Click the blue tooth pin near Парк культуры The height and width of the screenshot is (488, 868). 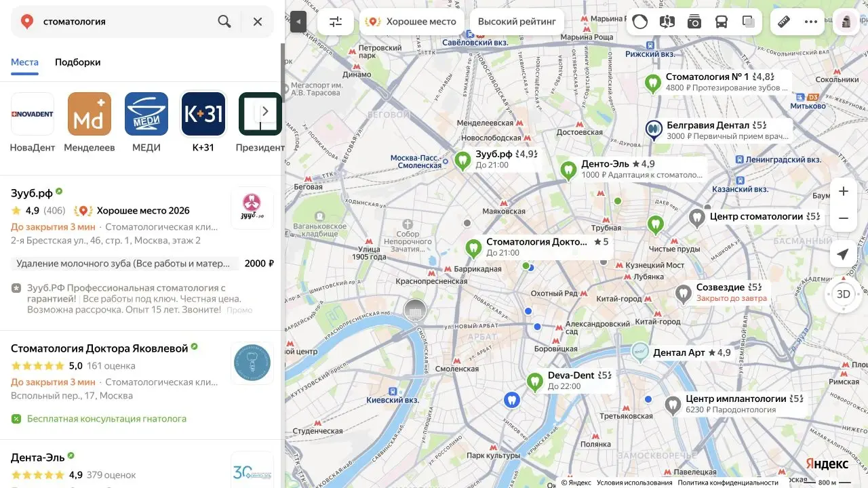pos(513,400)
